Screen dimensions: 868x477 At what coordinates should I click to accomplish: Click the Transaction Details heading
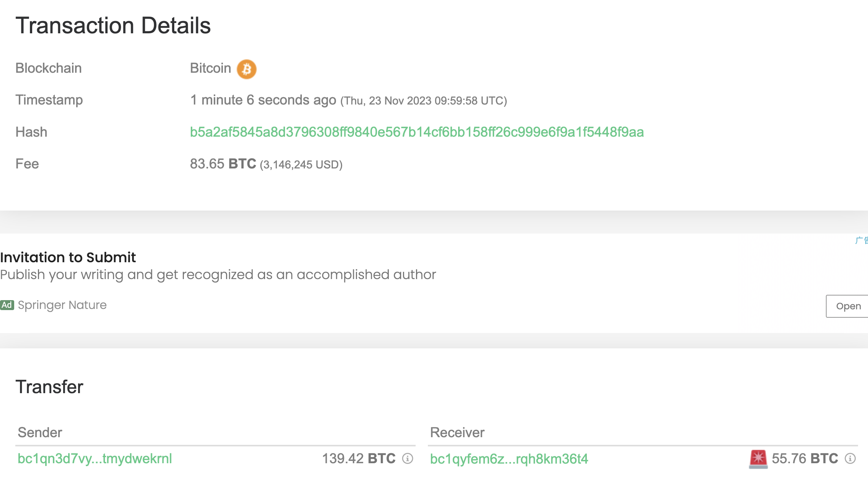point(113,26)
